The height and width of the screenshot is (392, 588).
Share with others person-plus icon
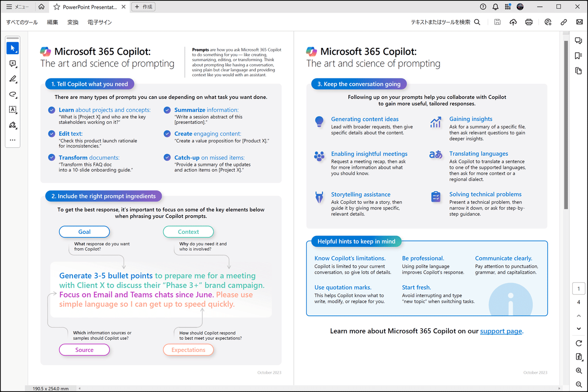pos(548,22)
